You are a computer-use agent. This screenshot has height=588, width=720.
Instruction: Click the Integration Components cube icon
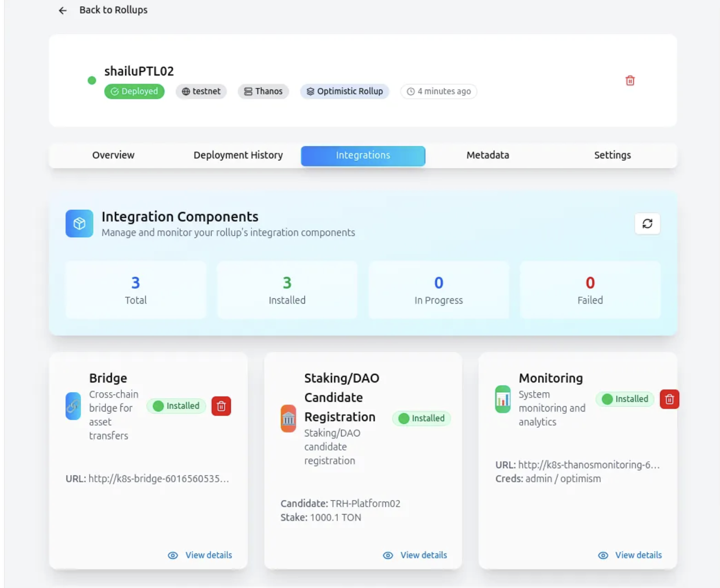(x=79, y=223)
